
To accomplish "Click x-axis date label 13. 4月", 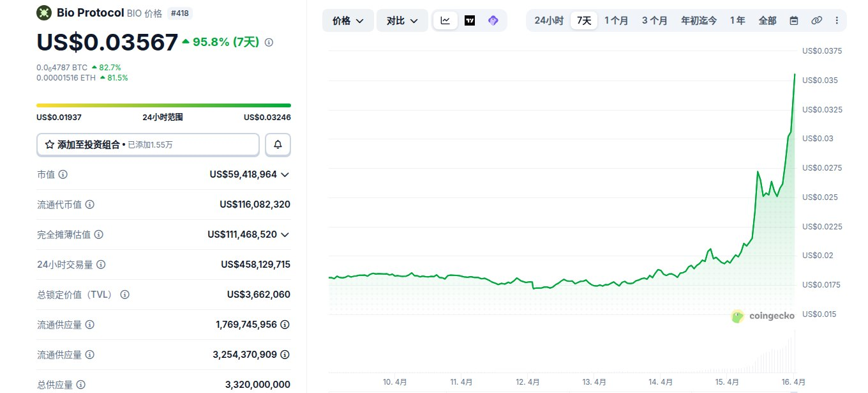I will [x=594, y=382].
